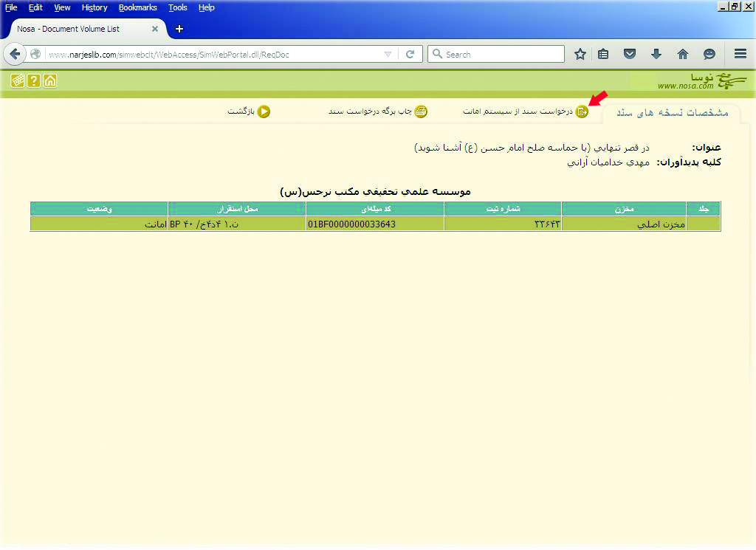This screenshot has height=550, width=756.
Task: Open the Downloads arrow icon
Action: tap(656, 54)
